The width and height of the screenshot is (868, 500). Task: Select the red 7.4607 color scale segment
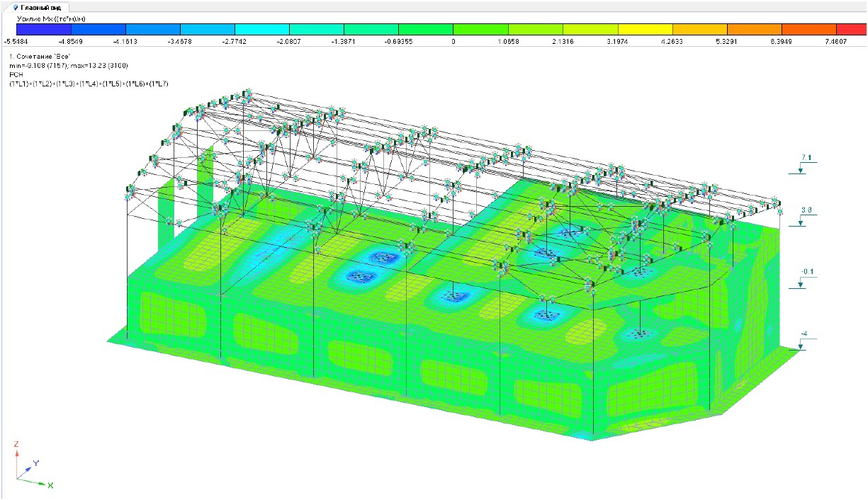click(x=850, y=29)
